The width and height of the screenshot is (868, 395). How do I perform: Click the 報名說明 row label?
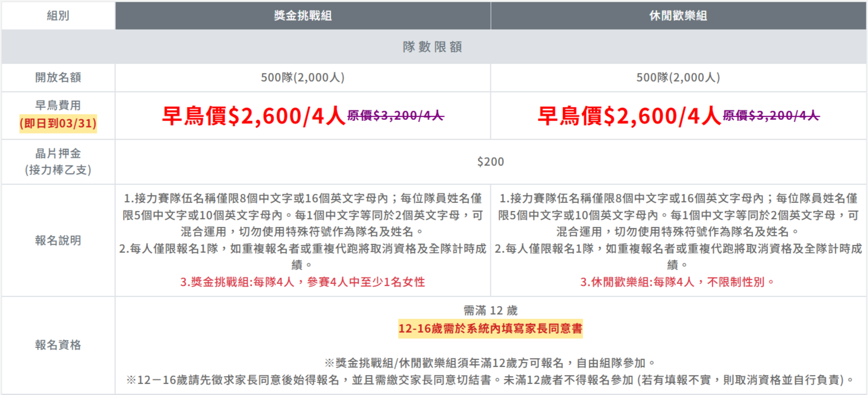(x=58, y=241)
